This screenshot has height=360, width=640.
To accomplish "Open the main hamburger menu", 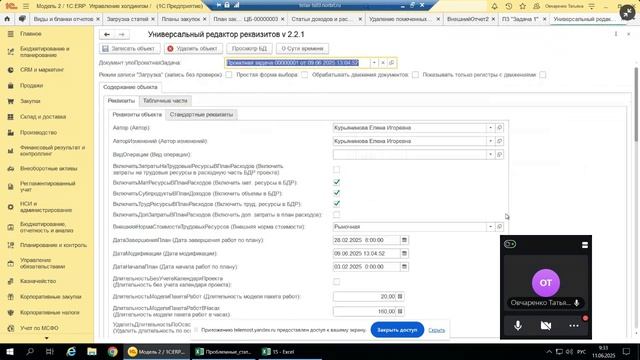I will 26,6.
